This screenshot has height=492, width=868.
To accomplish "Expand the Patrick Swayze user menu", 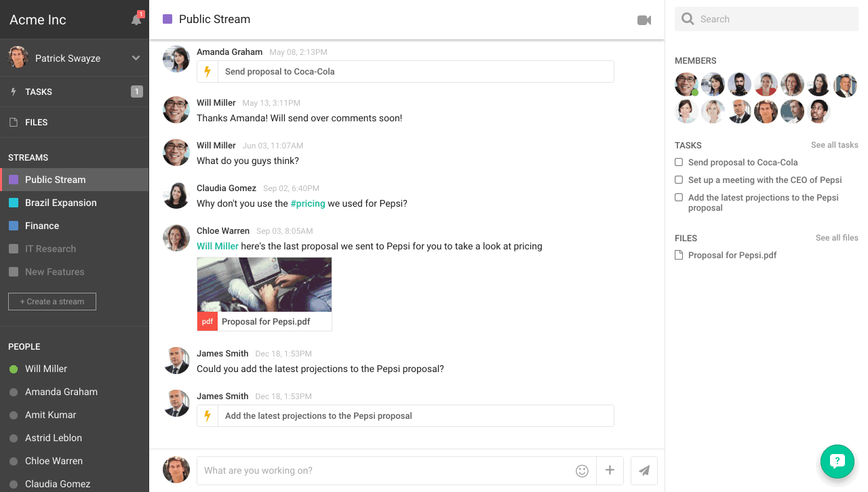I will 136,58.
